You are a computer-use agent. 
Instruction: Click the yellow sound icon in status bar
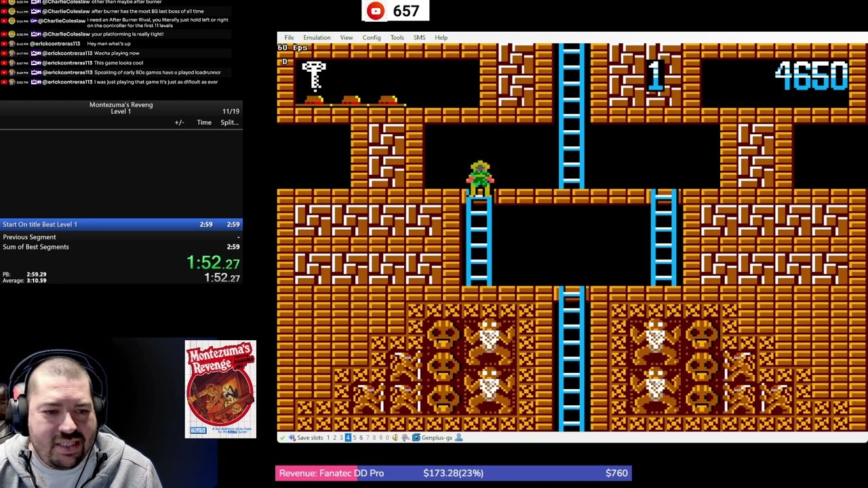[x=395, y=438]
